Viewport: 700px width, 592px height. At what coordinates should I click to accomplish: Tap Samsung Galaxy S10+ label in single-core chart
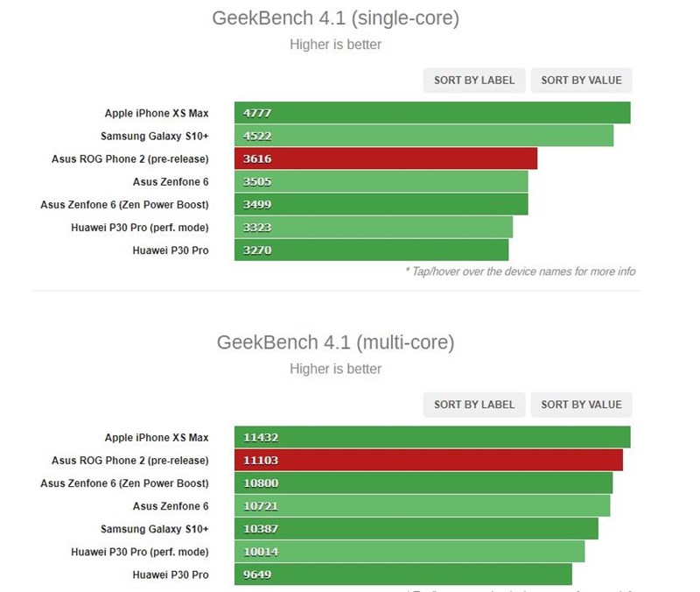pyautogui.click(x=155, y=136)
